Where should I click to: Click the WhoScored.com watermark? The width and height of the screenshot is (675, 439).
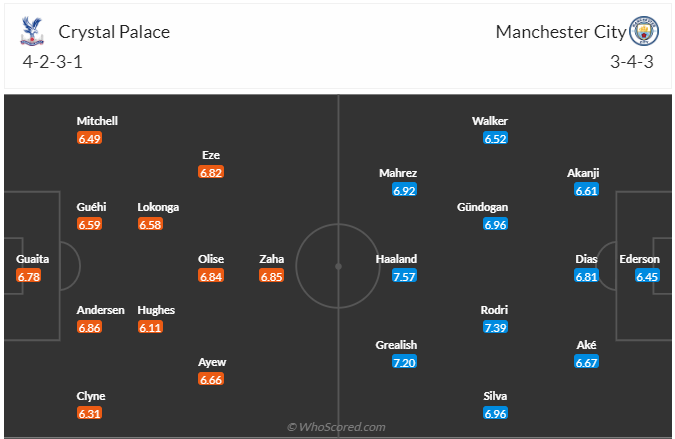336,427
